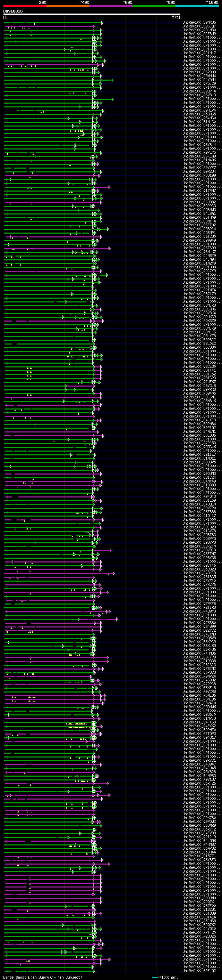Select hit UniRef100_Q6VBJ4

coord(199,145)
